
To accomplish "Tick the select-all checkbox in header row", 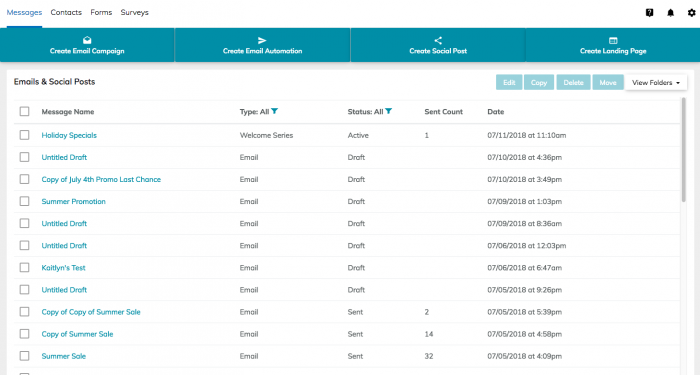I will (x=25, y=111).
